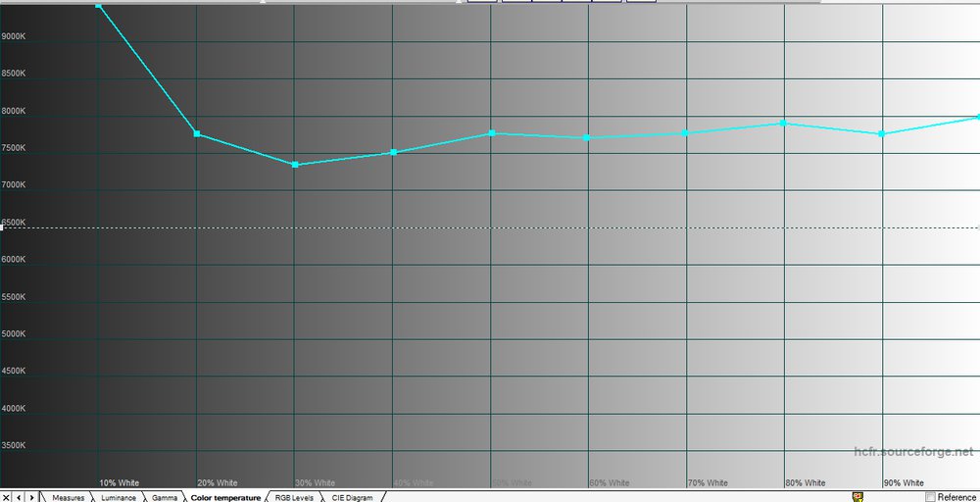
Task: Select the 40% White data point marker
Action: click(393, 152)
